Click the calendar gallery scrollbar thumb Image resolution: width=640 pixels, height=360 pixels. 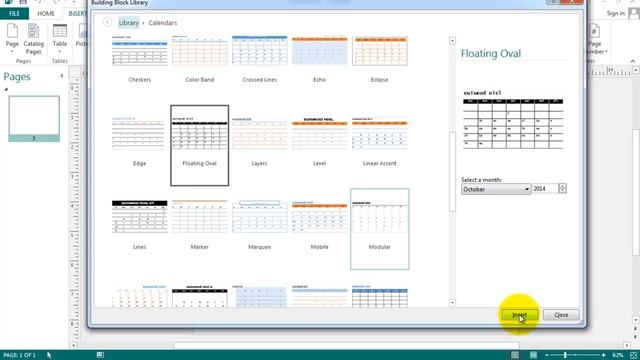(x=452, y=171)
